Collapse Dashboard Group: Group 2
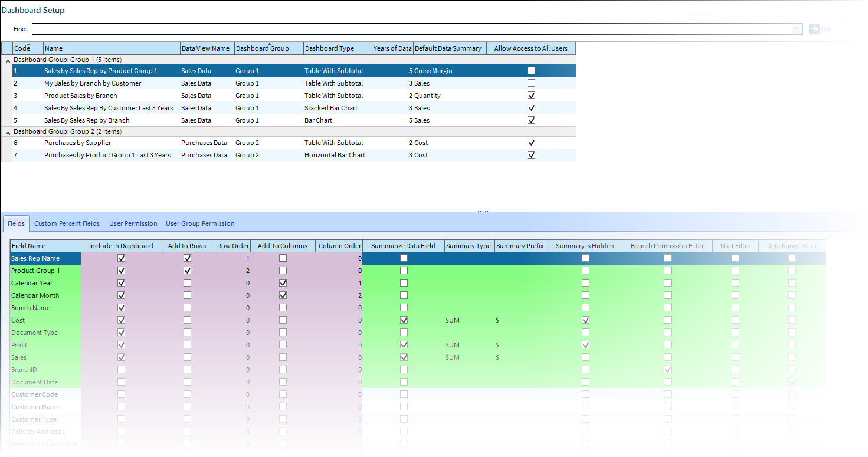The width and height of the screenshot is (868, 457). click(x=8, y=132)
